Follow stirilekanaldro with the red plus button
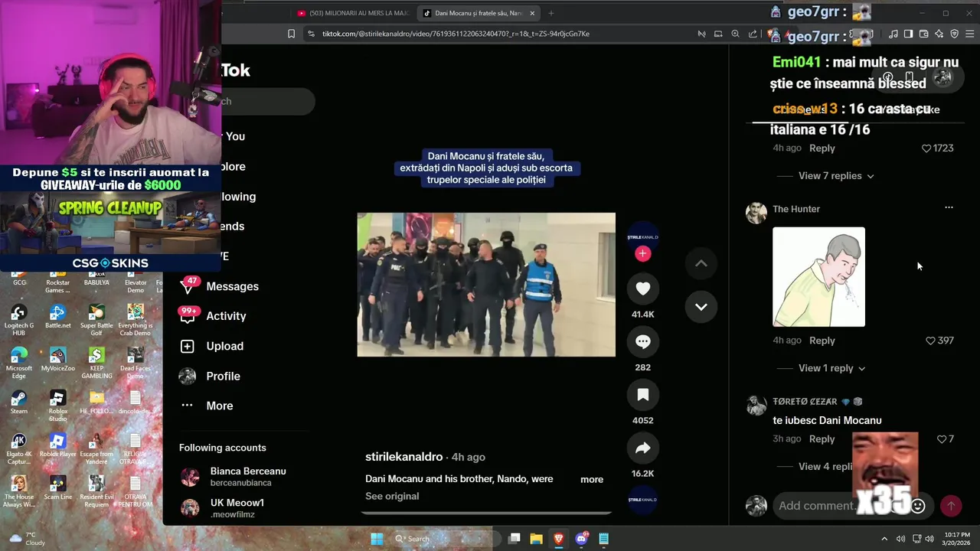 pyautogui.click(x=642, y=253)
